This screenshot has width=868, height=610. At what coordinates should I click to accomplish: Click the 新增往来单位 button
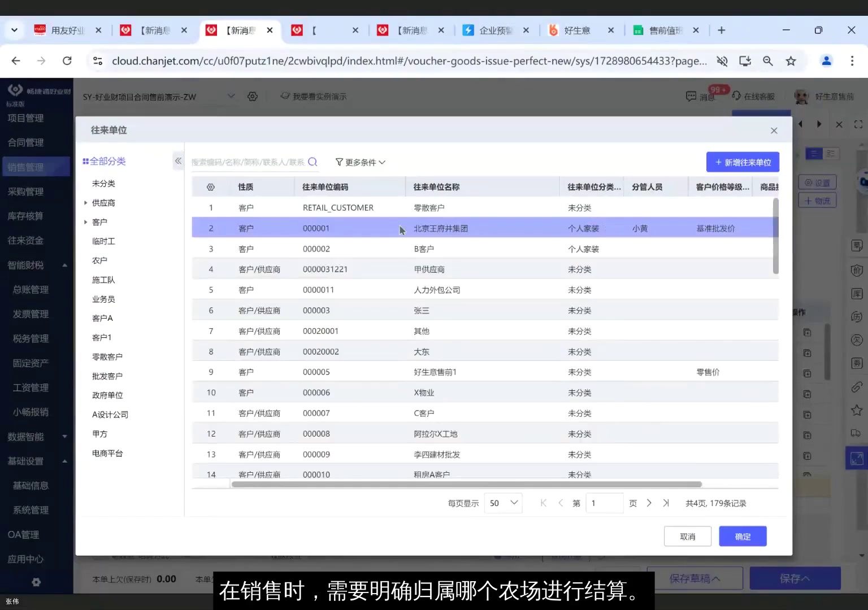743,162
